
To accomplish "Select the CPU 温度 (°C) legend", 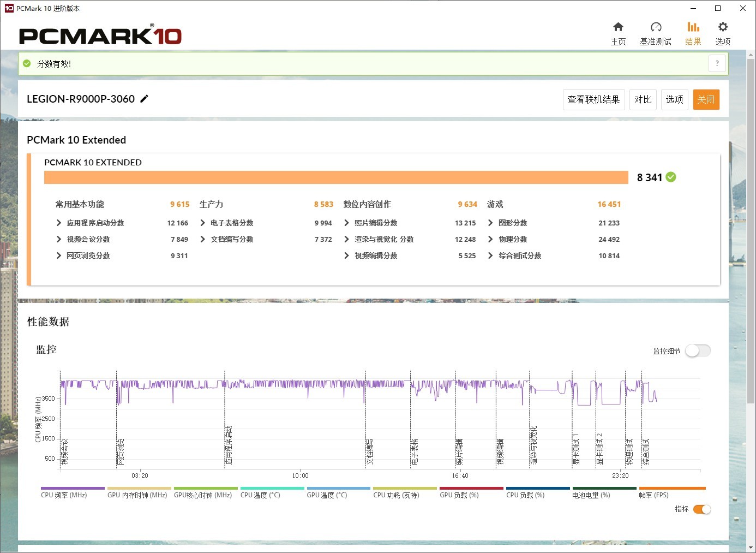I will point(272,493).
